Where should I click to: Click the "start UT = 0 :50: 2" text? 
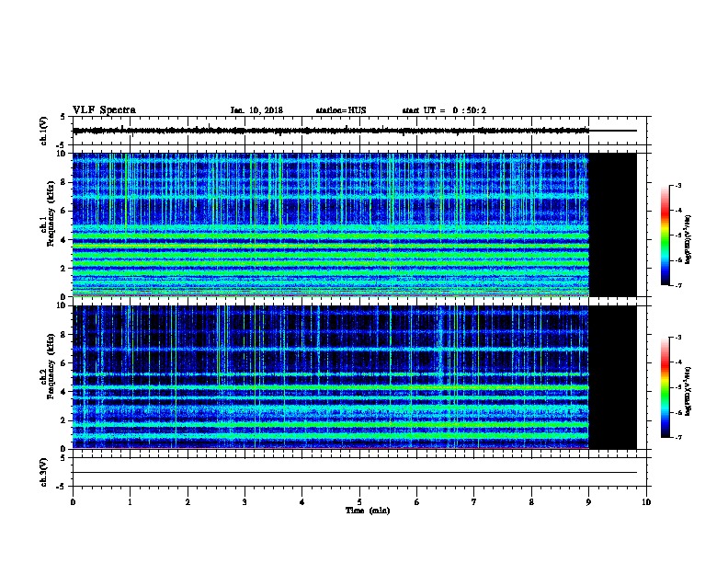pyautogui.click(x=444, y=110)
